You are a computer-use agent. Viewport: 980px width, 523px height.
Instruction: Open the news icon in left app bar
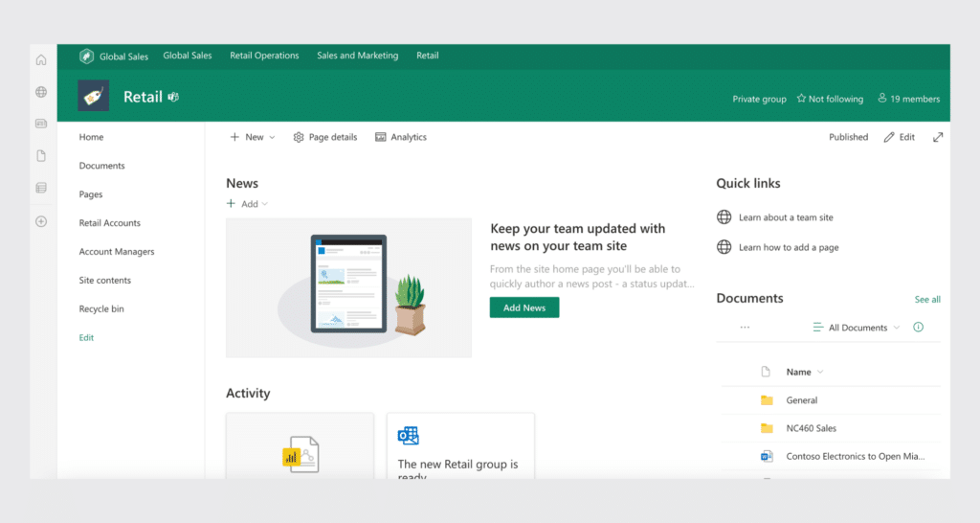point(41,124)
